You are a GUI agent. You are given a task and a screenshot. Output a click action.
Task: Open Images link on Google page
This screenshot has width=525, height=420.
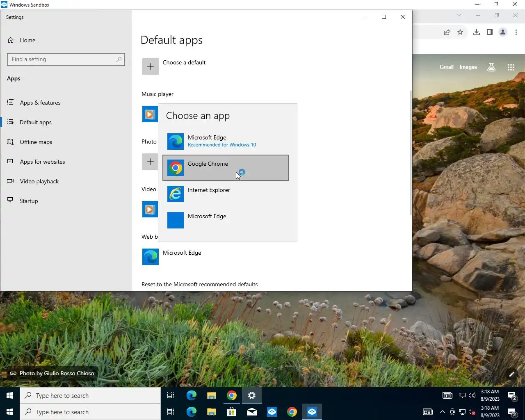468,67
